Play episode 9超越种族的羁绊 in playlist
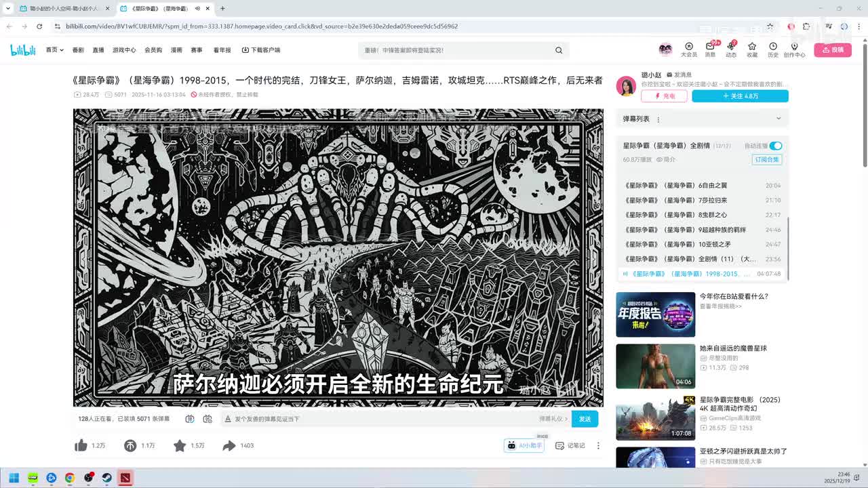Image resolution: width=868 pixels, height=488 pixels. point(702,230)
